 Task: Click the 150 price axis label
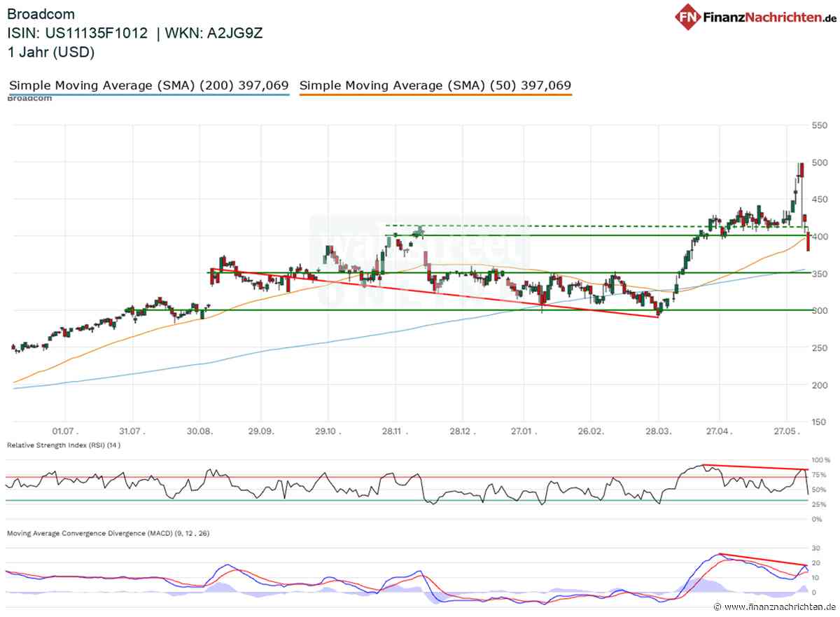820,422
